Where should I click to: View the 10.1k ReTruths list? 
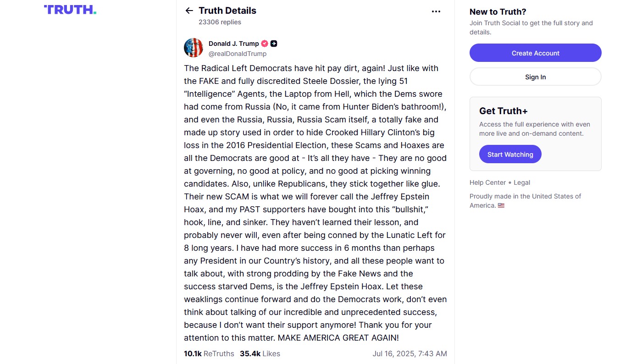pos(209,353)
